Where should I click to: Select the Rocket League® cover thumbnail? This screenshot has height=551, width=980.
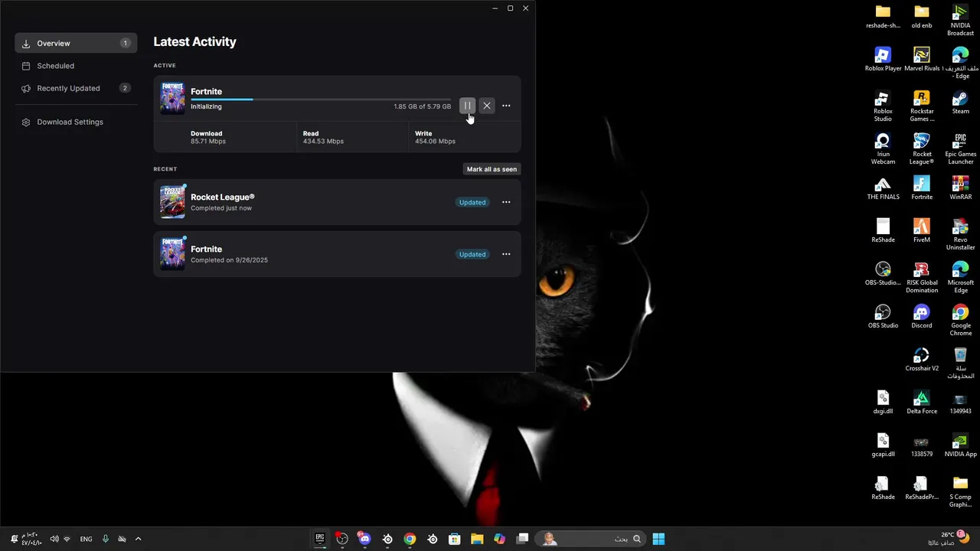pos(172,202)
